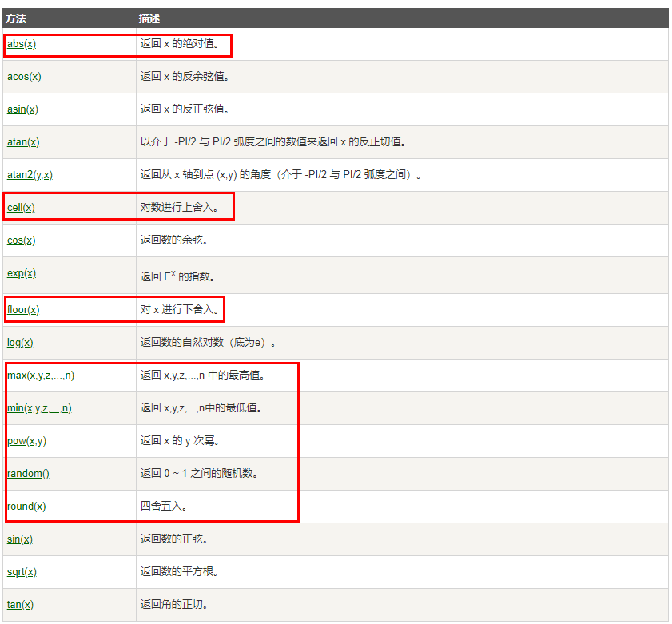Open the asin(x) reference link
The height and width of the screenshot is (624, 672).
point(22,109)
